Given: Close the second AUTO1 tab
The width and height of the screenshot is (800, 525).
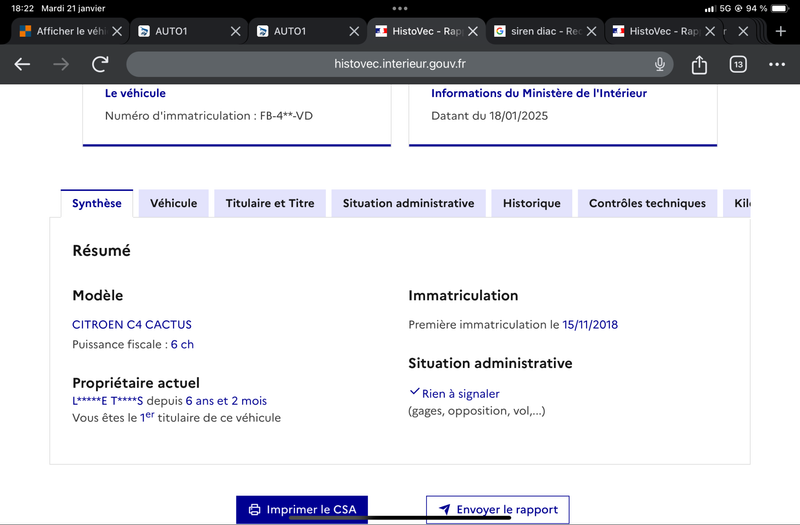Looking at the screenshot, I should 354,31.
